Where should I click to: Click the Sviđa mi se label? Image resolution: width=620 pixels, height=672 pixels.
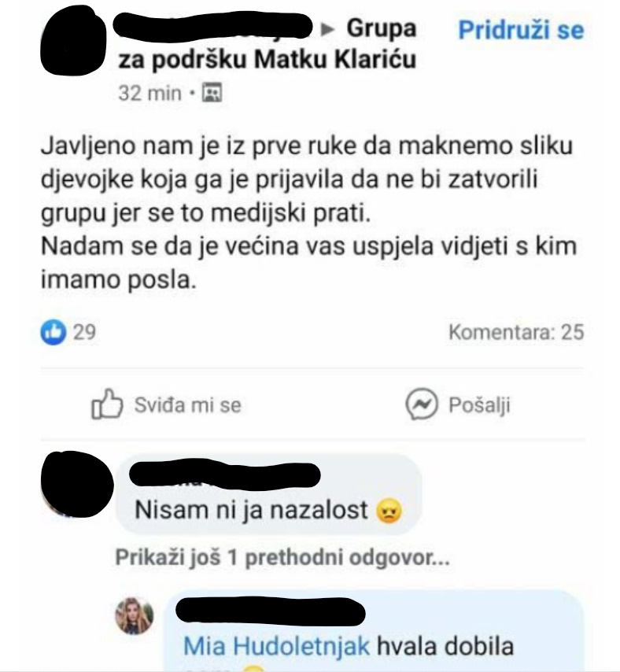click(188, 405)
